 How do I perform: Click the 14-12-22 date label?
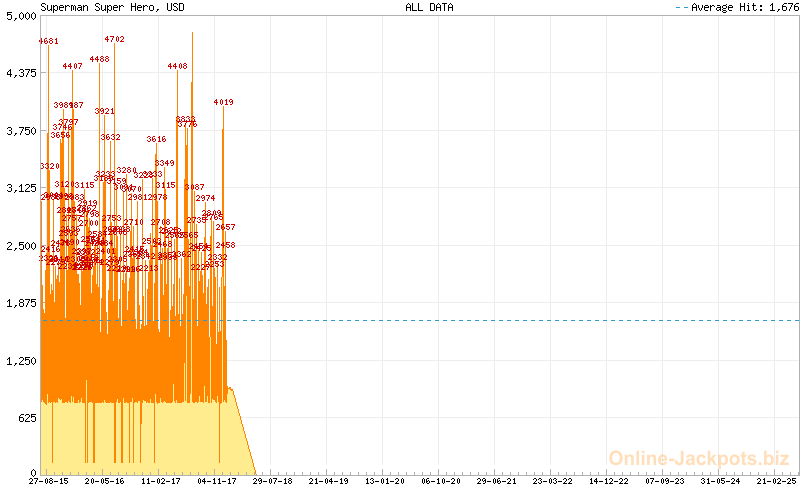click(x=609, y=481)
